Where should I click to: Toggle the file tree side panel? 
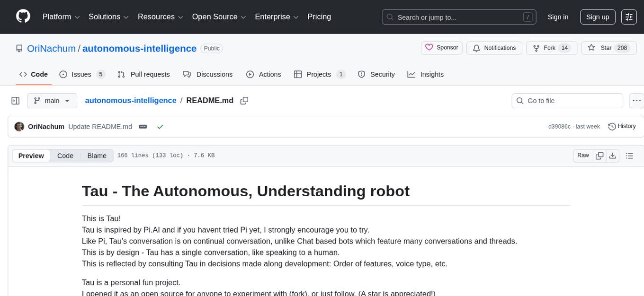[16, 100]
